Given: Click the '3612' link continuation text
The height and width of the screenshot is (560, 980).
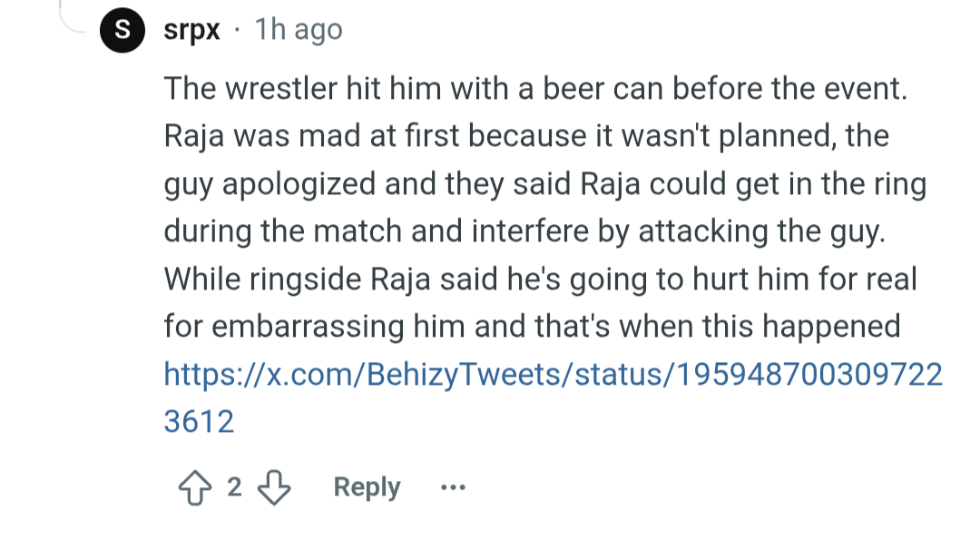Looking at the screenshot, I should click(200, 421).
